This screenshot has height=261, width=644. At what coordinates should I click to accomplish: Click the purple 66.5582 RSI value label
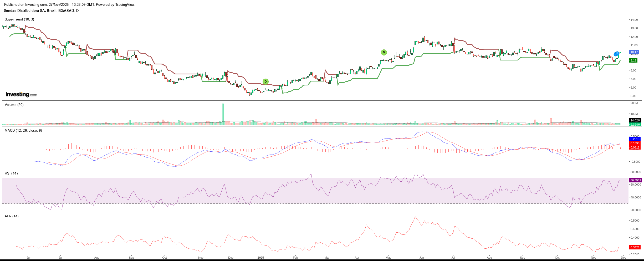coord(635,180)
